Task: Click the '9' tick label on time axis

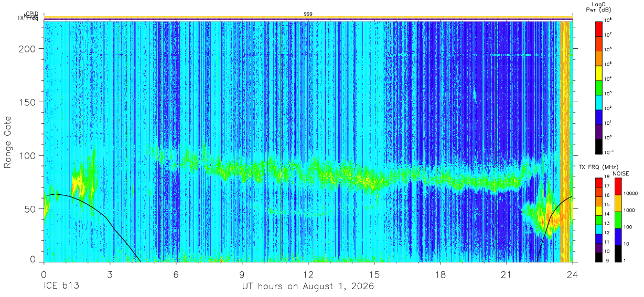Action: (242, 274)
